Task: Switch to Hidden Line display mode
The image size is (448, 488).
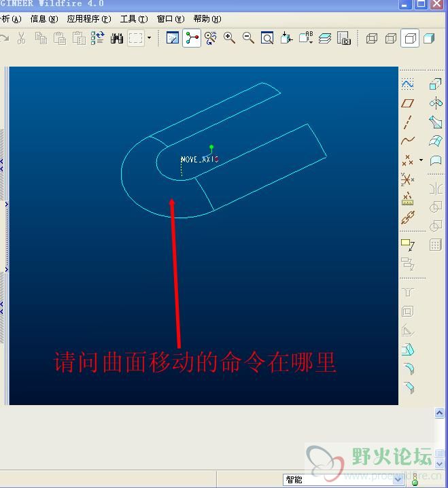Action: (x=391, y=39)
